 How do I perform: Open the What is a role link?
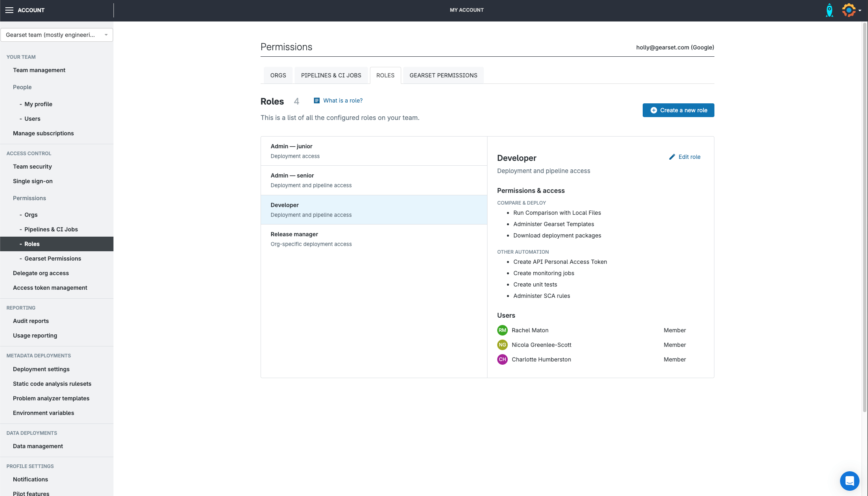(x=342, y=100)
